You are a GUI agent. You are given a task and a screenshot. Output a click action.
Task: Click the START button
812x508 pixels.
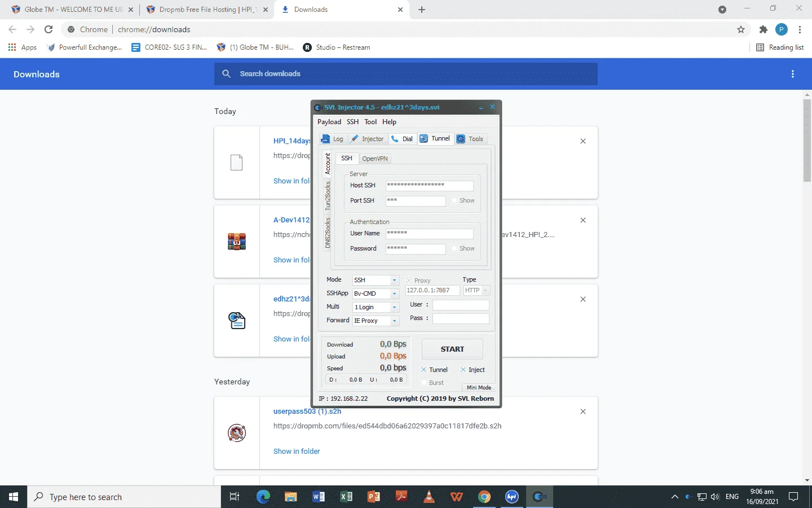tap(452, 349)
